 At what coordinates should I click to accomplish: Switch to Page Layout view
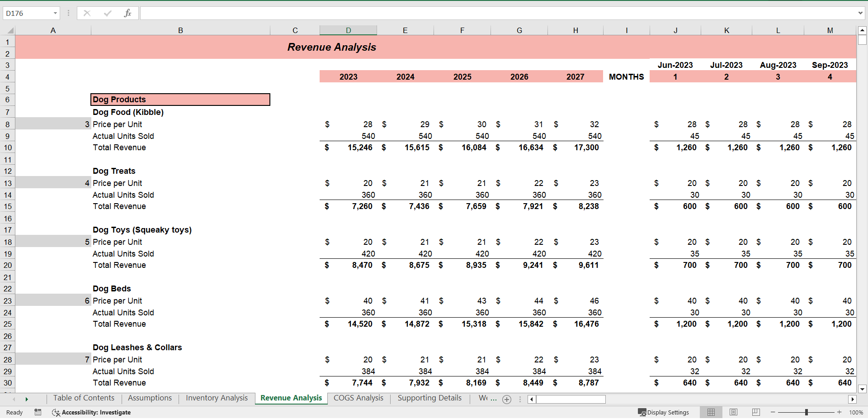[733, 412]
